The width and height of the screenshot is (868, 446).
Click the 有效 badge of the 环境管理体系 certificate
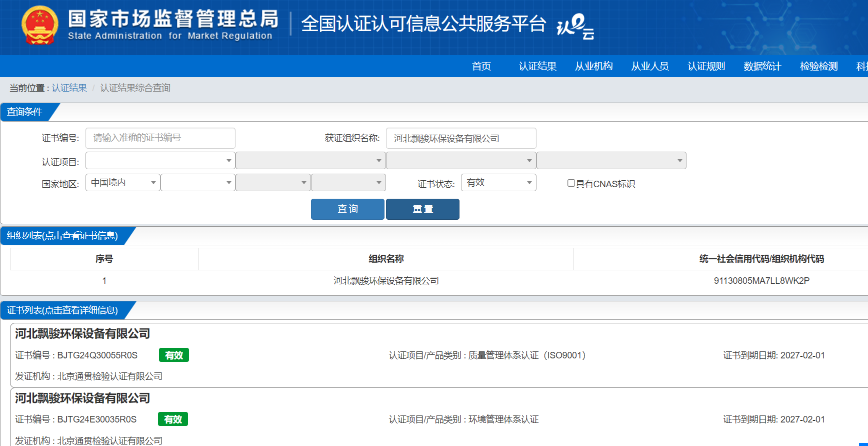pyautogui.click(x=173, y=419)
